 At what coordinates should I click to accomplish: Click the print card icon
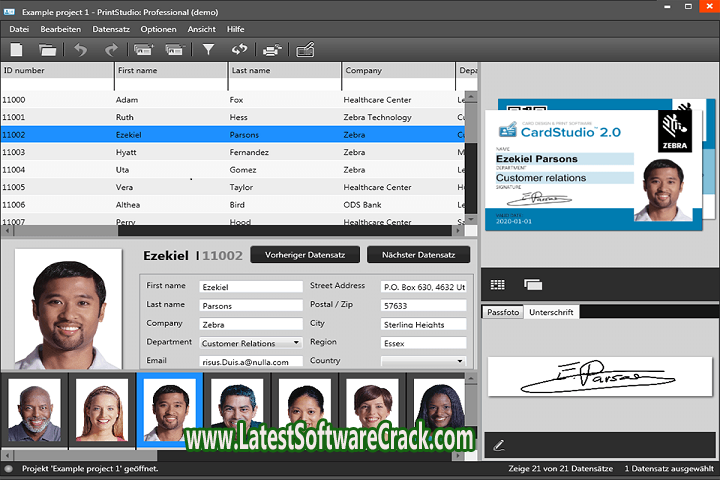272,50
